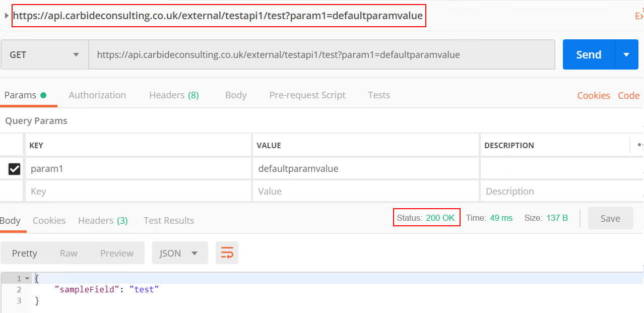Save the current request
The image size is (644, 313).
610,218
